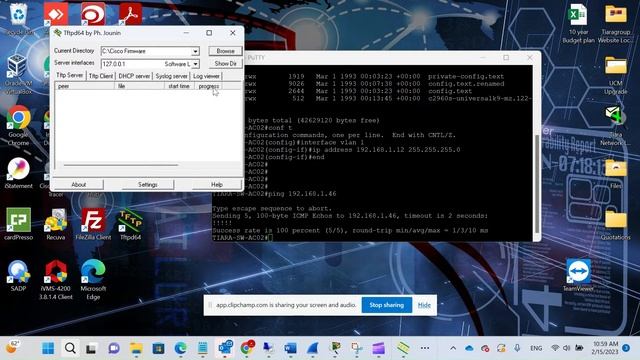Select the 10 year Budget plan Excel file
Viewport: 640px width, 360px height.
(578, 23)
